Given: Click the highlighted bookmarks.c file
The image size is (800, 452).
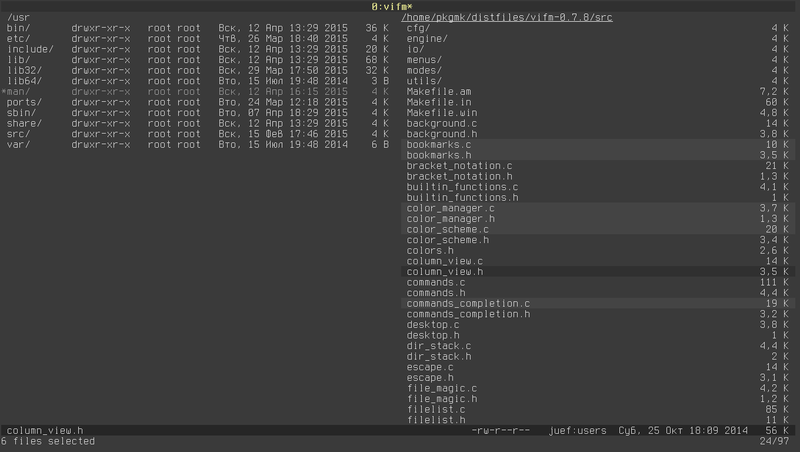Looking at the screenshot, I should click(598, 145).
